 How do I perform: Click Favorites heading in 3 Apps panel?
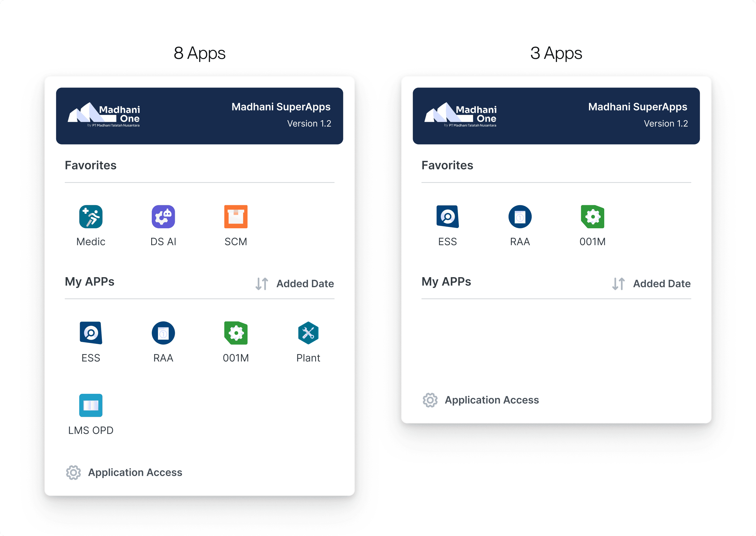point(447,165)
